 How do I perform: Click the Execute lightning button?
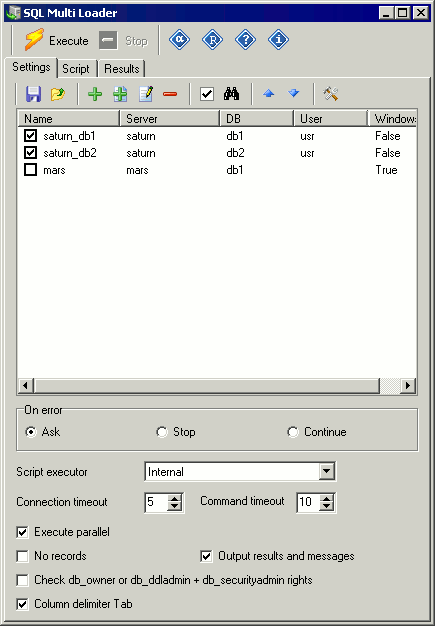[56, 40]
